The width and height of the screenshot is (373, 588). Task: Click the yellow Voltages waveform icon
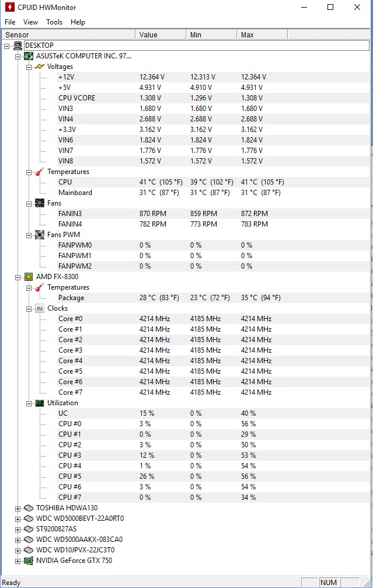tap(39, 67)
